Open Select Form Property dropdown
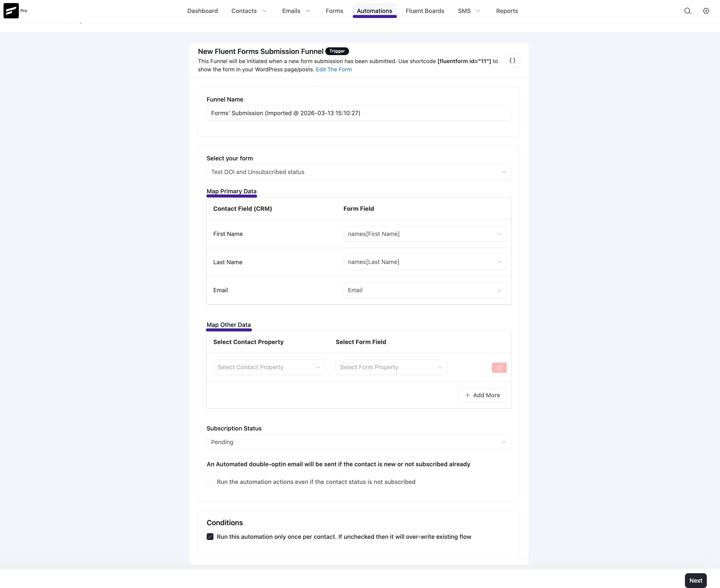The image size is (720, 588). [x=391, y=367]
